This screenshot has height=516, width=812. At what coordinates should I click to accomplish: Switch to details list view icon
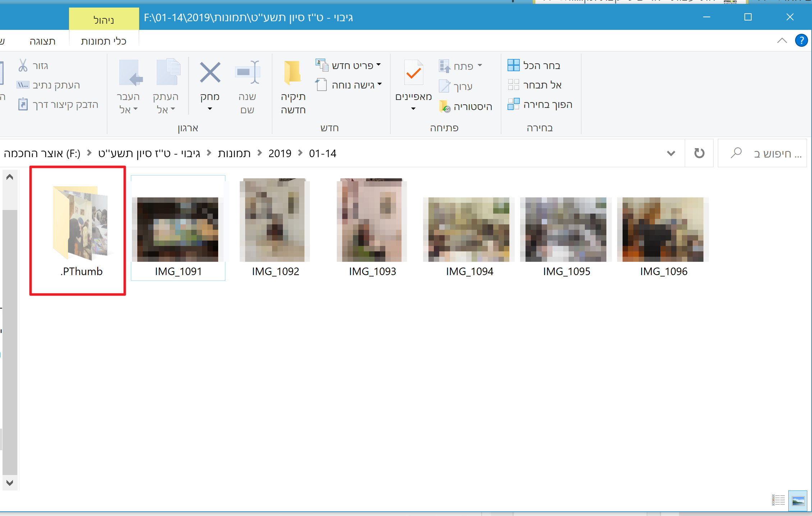[x=778, y=500]
